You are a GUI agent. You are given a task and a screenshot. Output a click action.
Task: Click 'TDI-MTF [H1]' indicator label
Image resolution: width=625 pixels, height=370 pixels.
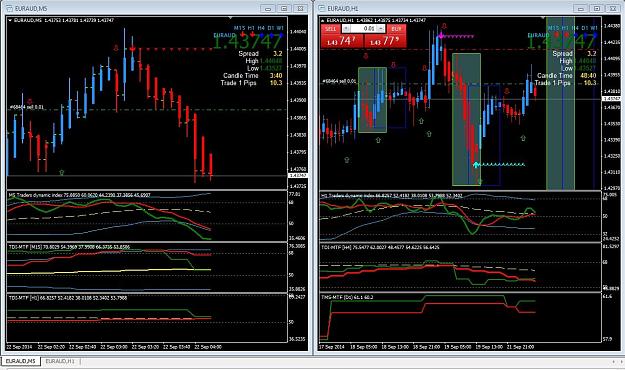(x=68, y=297)
